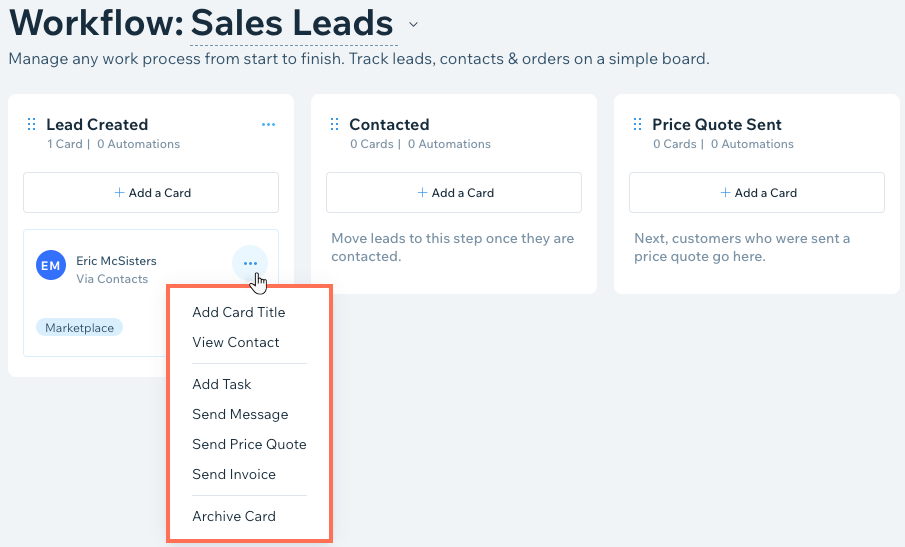
Task: Select Add Task menu option
Action: coord(222,384)
